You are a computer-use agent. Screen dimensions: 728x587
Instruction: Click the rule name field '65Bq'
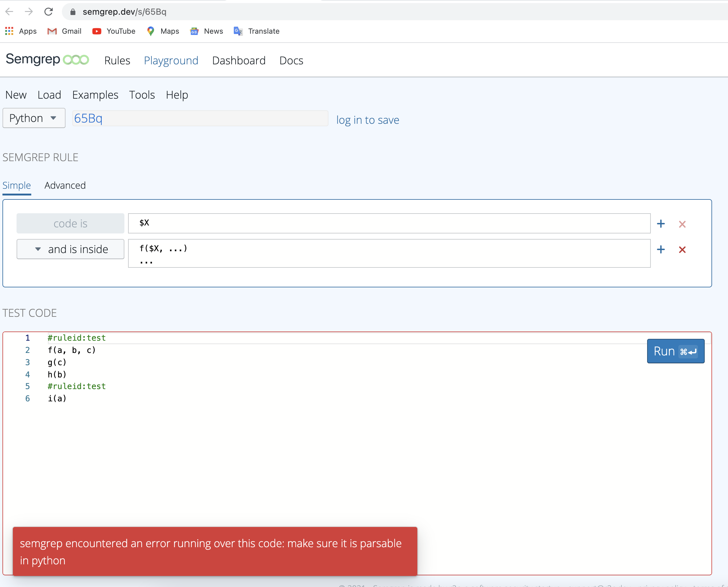click(x=200, y=118)
